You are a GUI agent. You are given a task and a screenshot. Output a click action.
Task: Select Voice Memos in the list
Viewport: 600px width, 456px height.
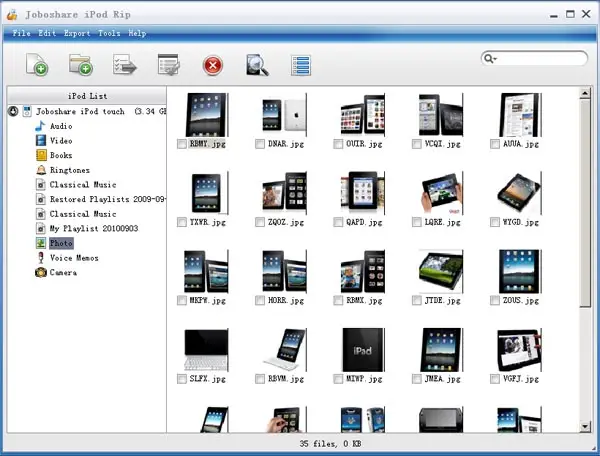click(x=74, y=258)
